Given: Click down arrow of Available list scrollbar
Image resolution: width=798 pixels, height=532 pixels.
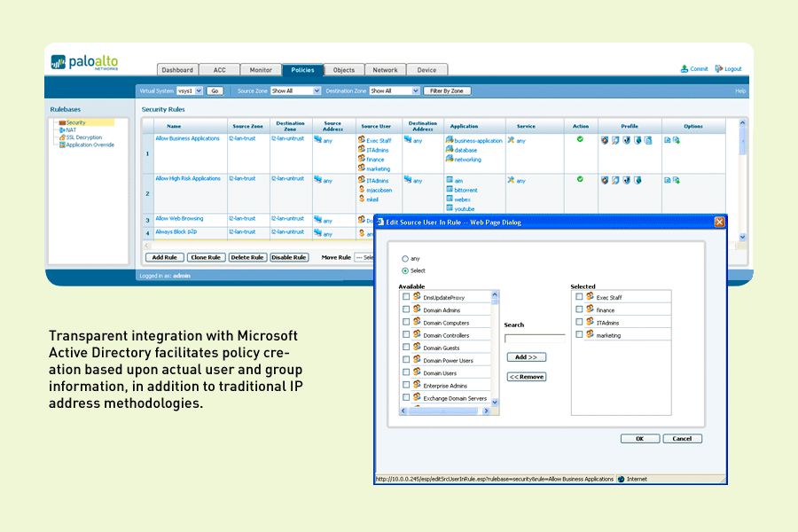Looking at the screenshot, I should pos(495,403).
